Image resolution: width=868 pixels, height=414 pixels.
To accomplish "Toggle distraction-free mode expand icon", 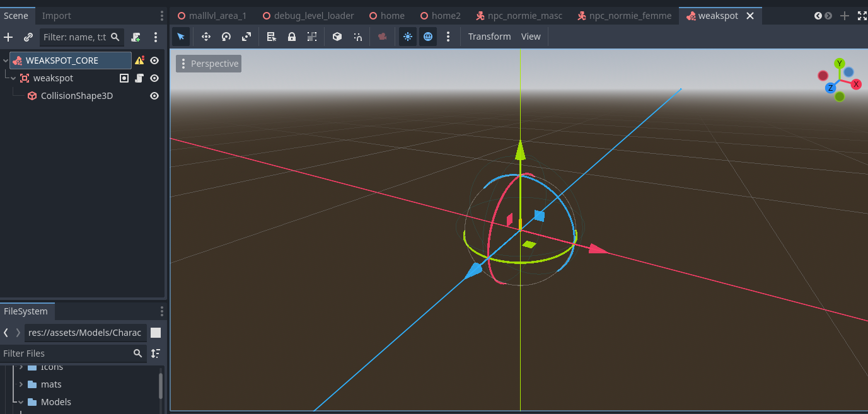I will click(862, 16).
